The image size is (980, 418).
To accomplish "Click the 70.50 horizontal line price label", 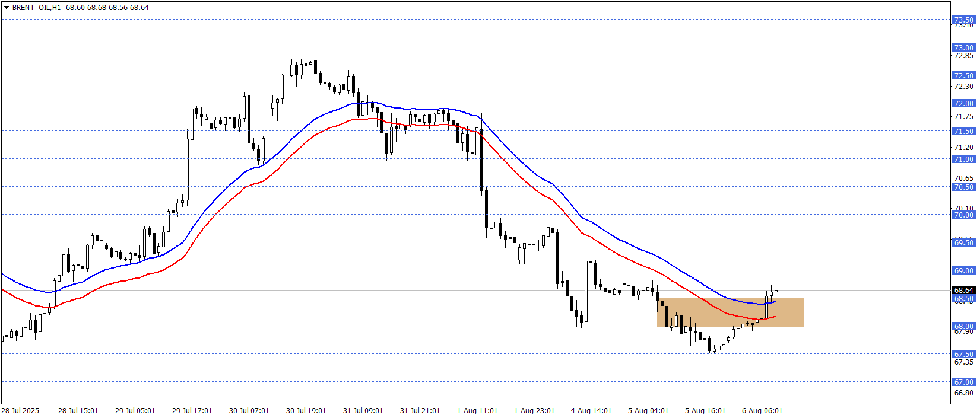I will tap(964, 187).
